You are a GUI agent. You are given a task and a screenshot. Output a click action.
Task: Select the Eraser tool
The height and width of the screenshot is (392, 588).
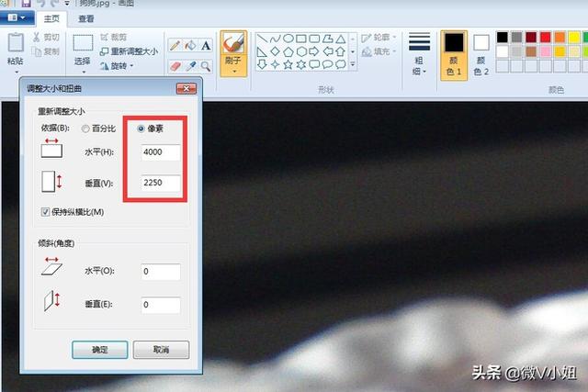[x=175, y=66]
